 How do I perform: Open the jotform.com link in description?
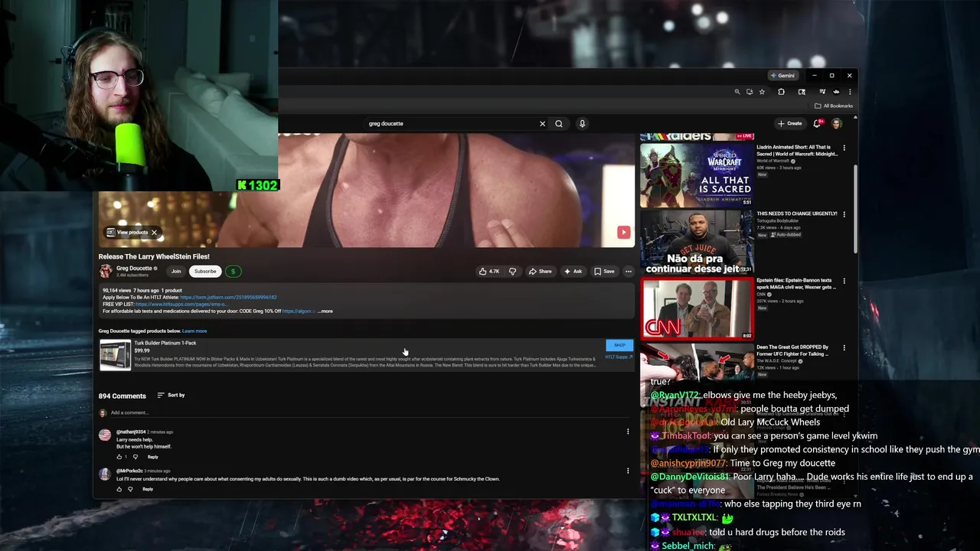pos(228,297)
